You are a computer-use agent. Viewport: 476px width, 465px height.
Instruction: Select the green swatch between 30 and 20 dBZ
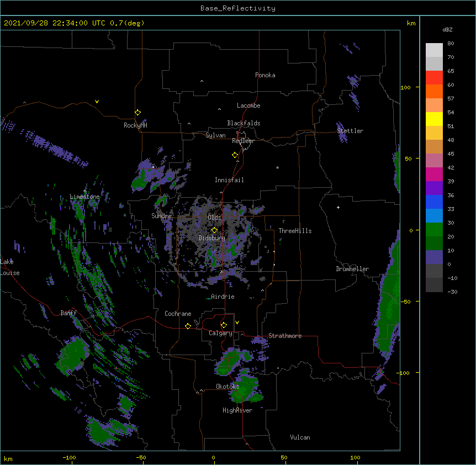click(434, 230)
